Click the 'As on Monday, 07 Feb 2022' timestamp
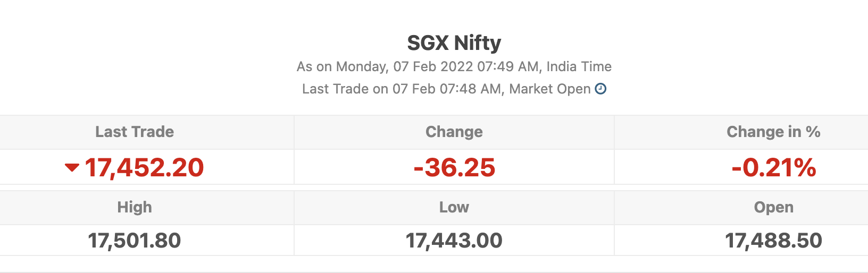 (x=385, y=66)
